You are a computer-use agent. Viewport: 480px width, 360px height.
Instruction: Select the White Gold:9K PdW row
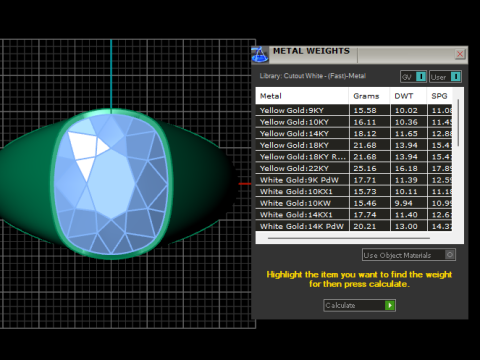click(x=354, y=180)
